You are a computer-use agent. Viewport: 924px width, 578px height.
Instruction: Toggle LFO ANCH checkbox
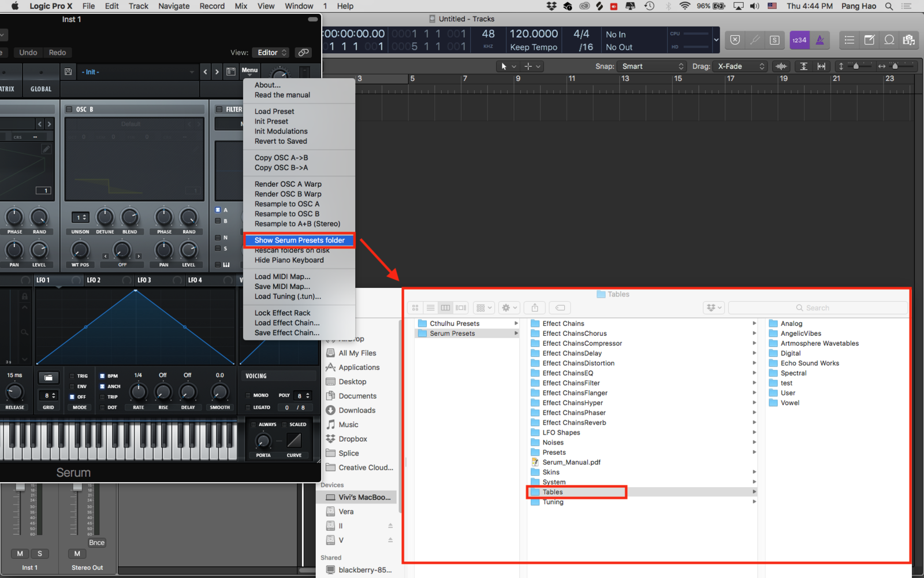click(102, 386)
